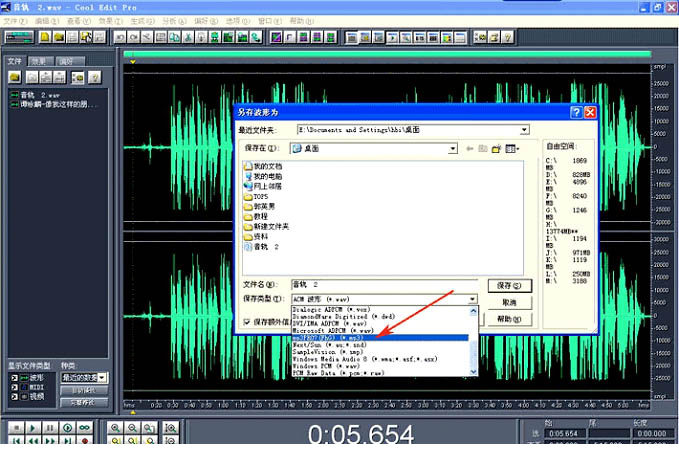Open the 文件 menu

point(16,21)
